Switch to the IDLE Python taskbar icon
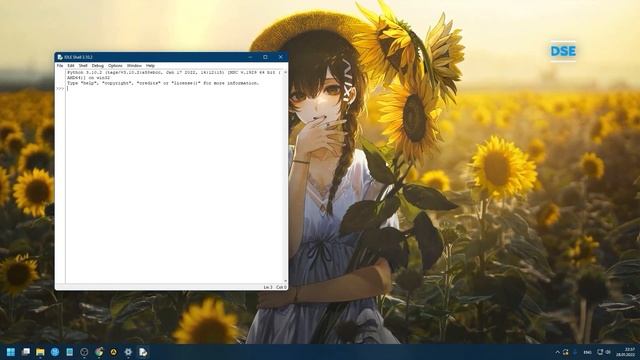The width and height of the screenshot is (640, 360). 143,352
